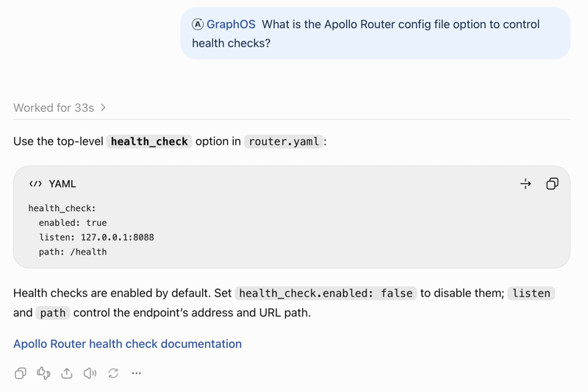This screenshot has height=392, width=588.
Task: Click bold health_check inline code
Action: pyautogui.click(x=149, y=141)
